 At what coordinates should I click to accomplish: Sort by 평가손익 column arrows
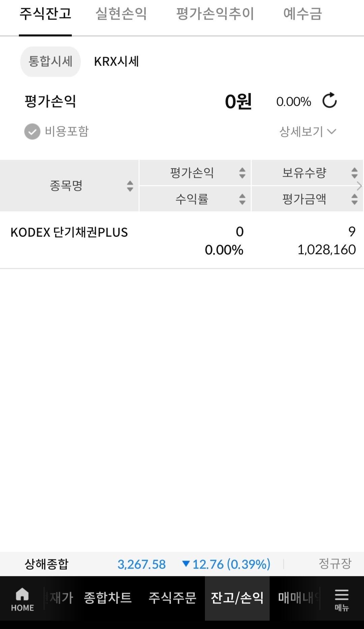[x=242, y=173]
